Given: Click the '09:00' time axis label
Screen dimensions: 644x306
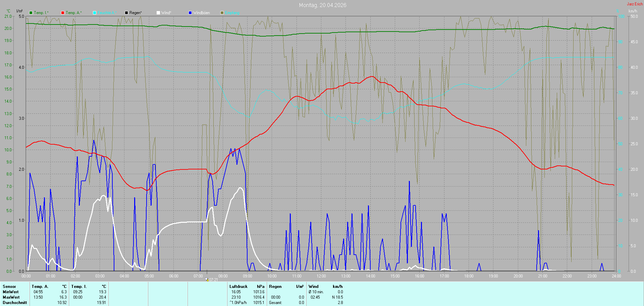Looking at the screenshot, I should coord(248,276).
